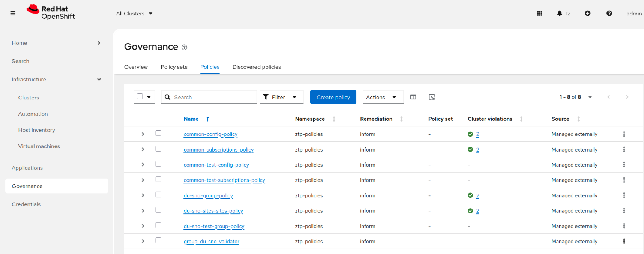Switch to the Discovered policies tab
The width and height of the screenshot is (644, 254).
click(257, 67)
